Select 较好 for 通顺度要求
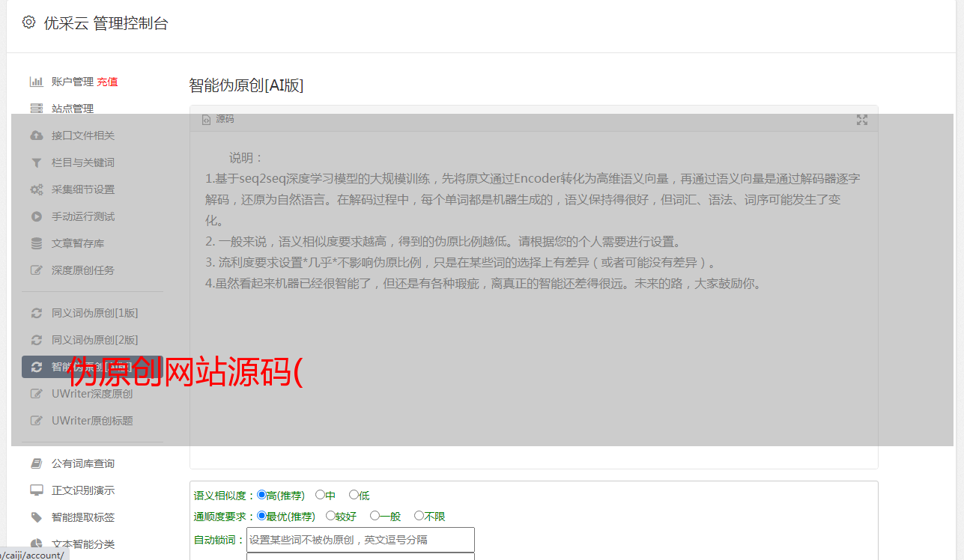This screenshot has height=560, width=964. 330,516
